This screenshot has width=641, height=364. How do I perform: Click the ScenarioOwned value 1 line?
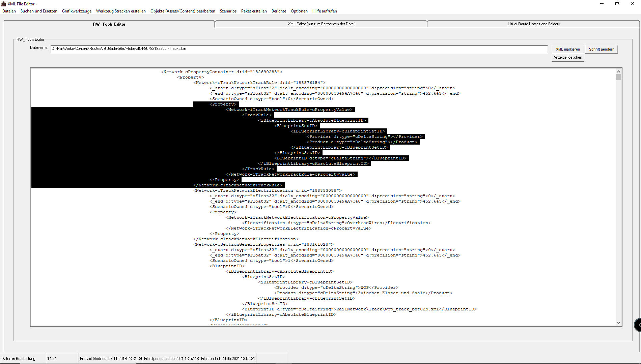[272, 261]
